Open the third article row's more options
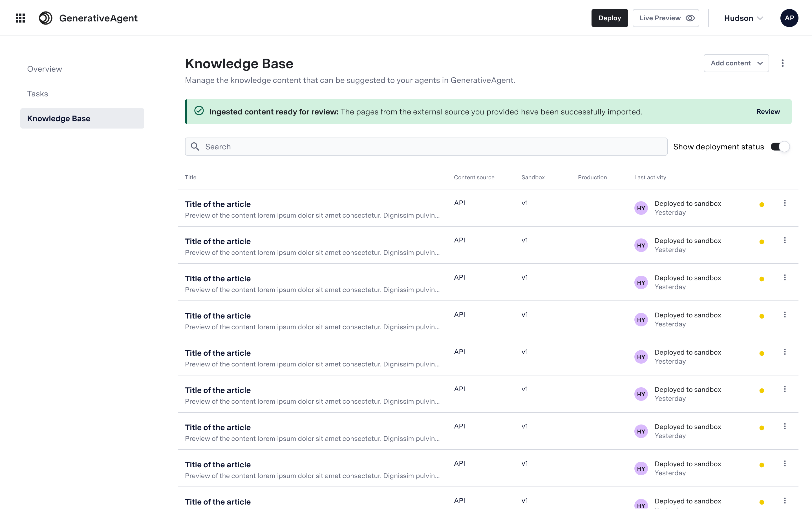The image size is (812, 513). pos(785,277)
